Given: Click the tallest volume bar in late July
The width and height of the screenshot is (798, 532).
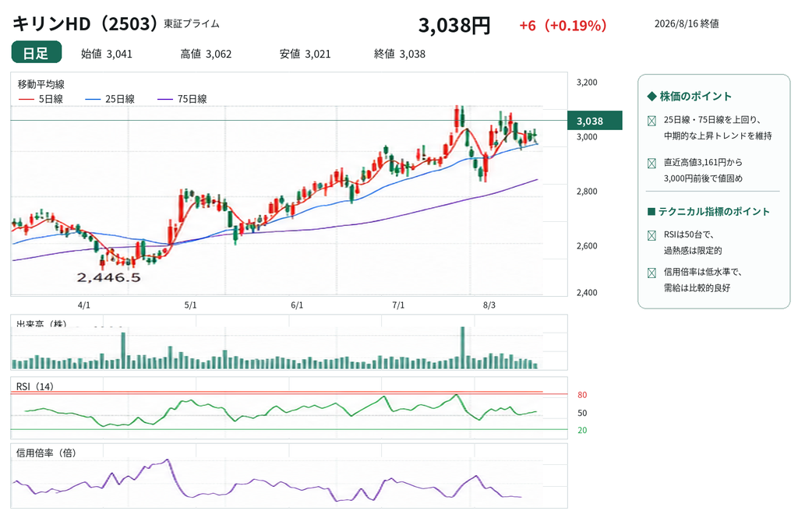Looking at the screenshot, I should point(463,347).
